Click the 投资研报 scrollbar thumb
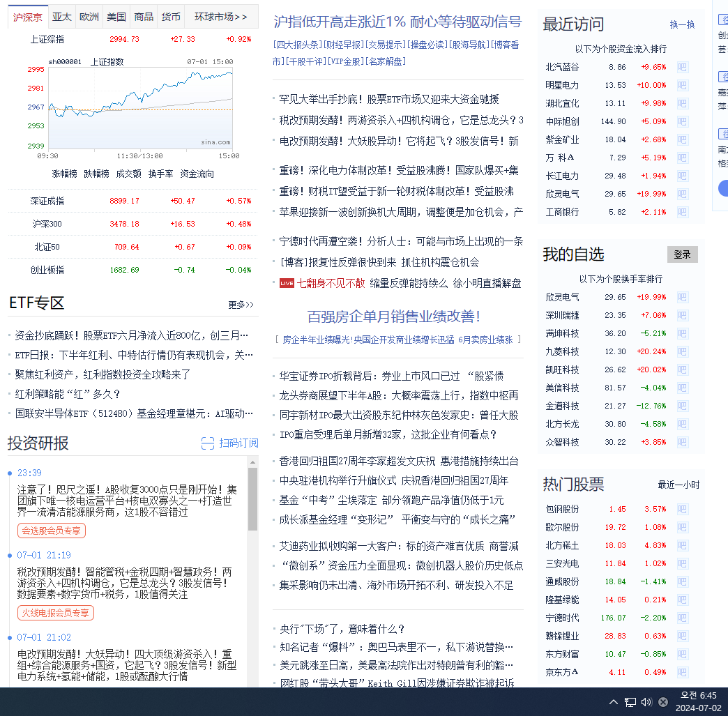 coord(252,499)
